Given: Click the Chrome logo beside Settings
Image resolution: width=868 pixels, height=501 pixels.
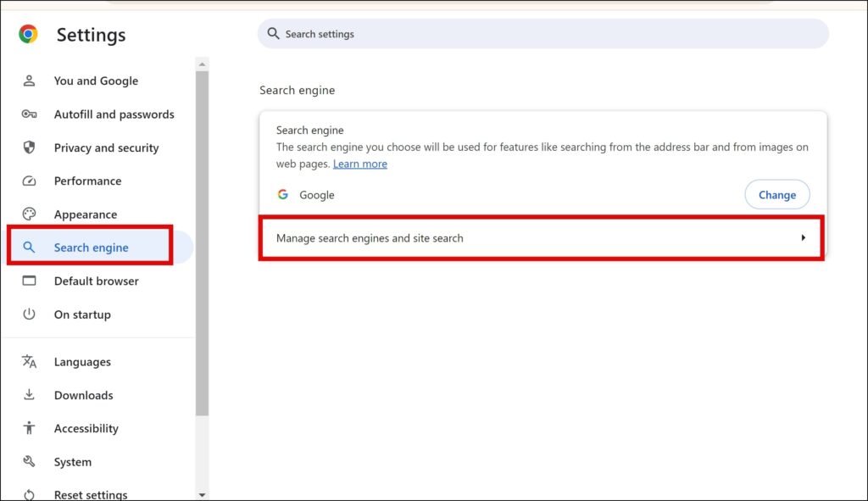Looking at the screenshot, I should (28, 34).
